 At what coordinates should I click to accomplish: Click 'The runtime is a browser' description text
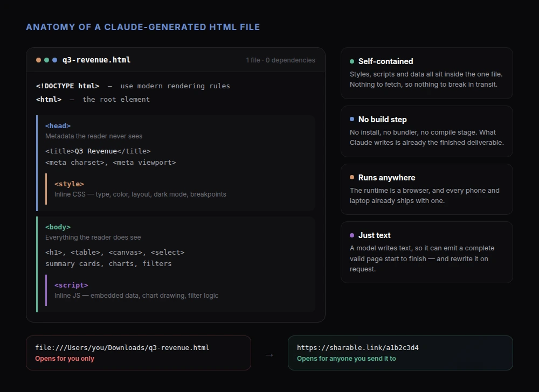tap(425, 195)
